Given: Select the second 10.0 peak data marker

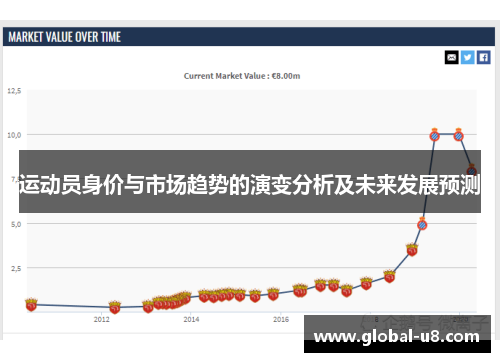Looking at the screenshot, I should [459, 135].
